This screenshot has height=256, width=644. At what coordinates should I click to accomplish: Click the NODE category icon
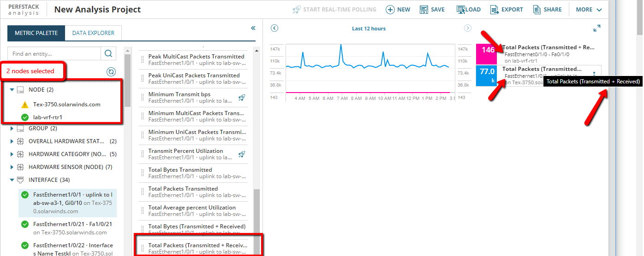20,90
